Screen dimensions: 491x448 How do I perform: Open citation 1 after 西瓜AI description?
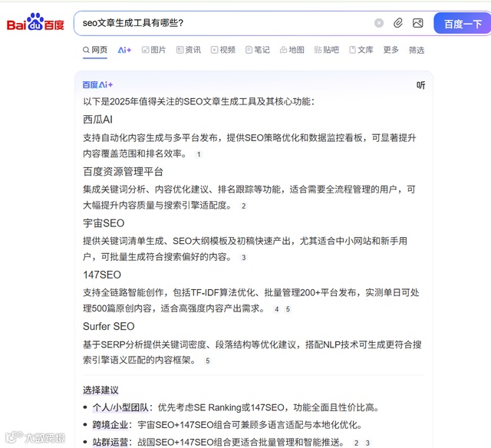[199, 154]
